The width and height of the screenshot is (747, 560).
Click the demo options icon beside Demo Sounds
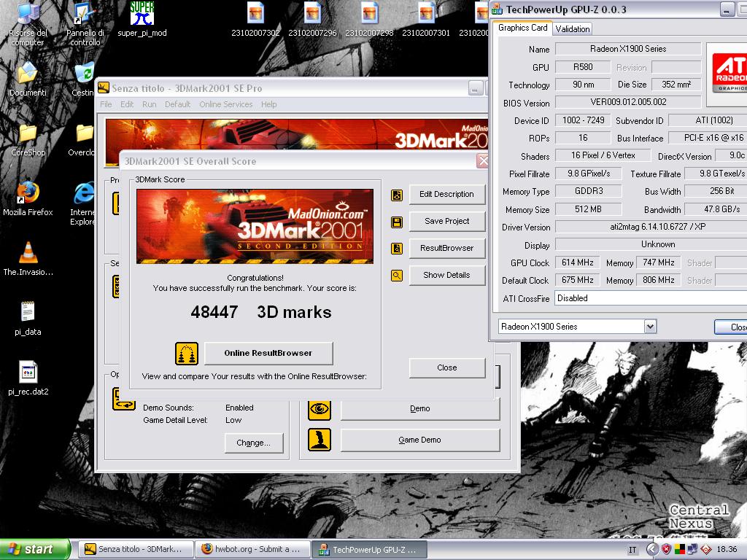tap(124, 399)
